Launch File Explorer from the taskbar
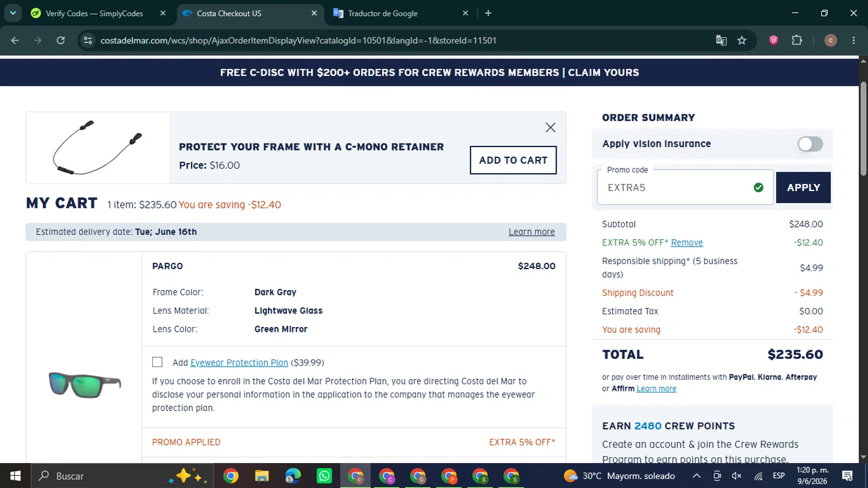The width and height of the screenshot is (868, 488). pyautogui.click(x=262, y=476)
